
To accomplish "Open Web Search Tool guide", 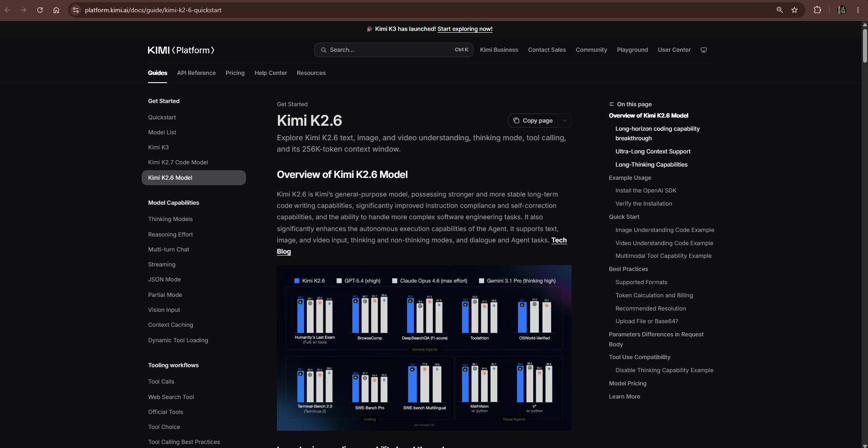I will coord(171,397).
